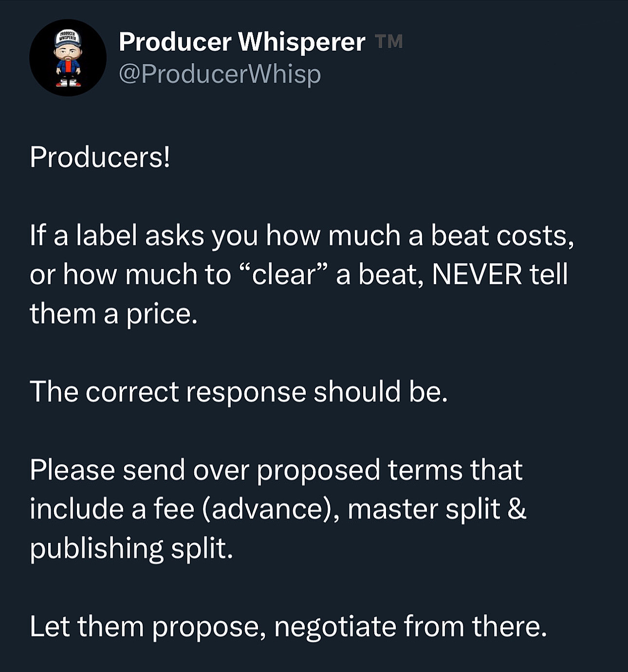Click the avatar character's red sneakers
The image size is (628, 672).
pyautogui.click(x=68, y=83)
